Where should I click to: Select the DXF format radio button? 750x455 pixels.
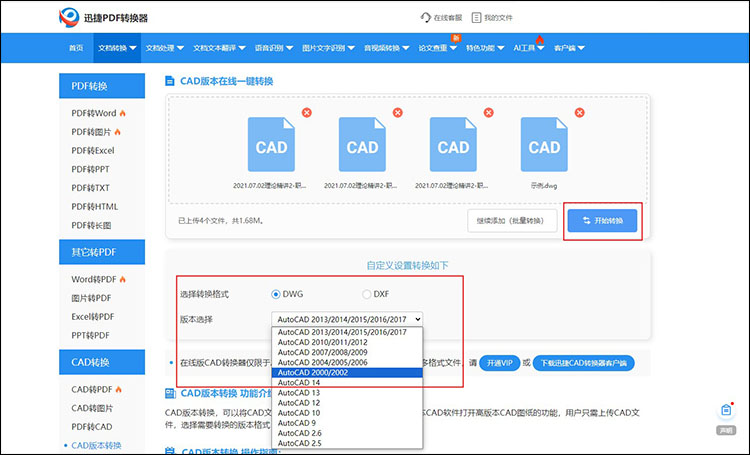click(366, 294)
